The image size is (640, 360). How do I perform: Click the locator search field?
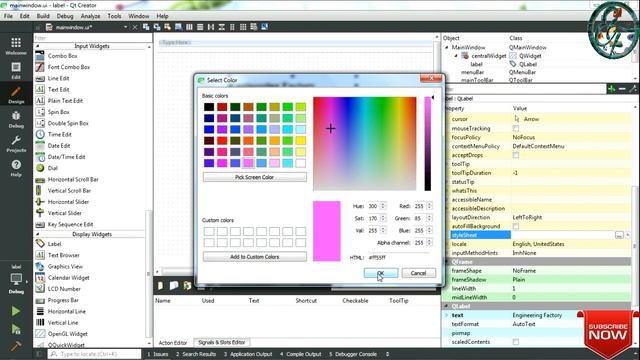point(94,354)
